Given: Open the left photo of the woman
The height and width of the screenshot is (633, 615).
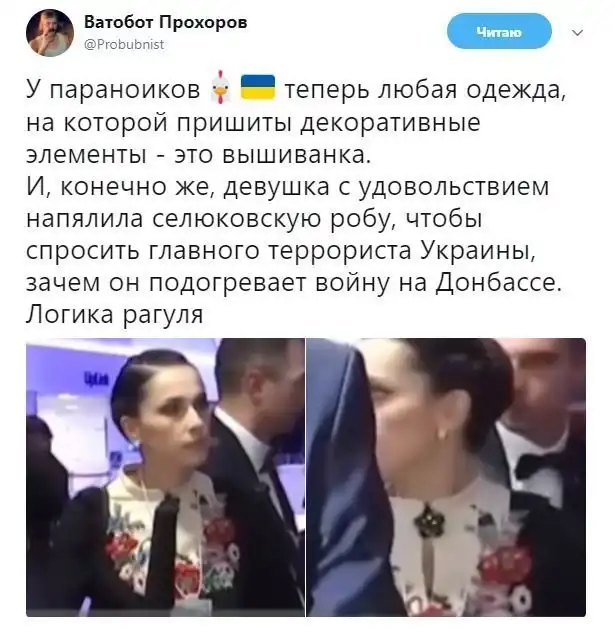Looking at the screenshot, I should pyautogui.click(x=165, y=477).
